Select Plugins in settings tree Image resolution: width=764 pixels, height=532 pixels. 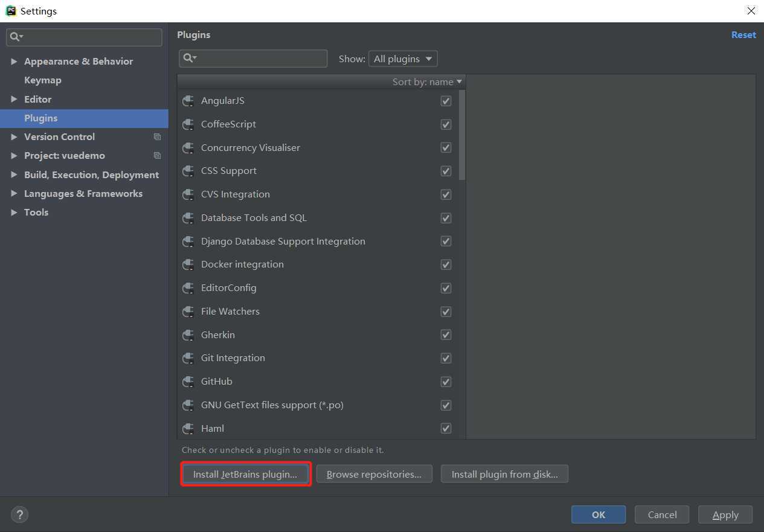pos(84,118)
